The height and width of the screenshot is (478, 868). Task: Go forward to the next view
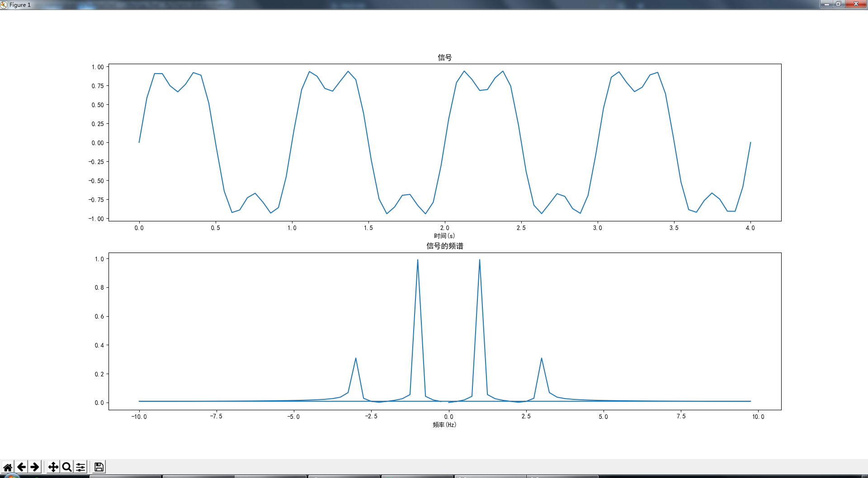(35, 467)
